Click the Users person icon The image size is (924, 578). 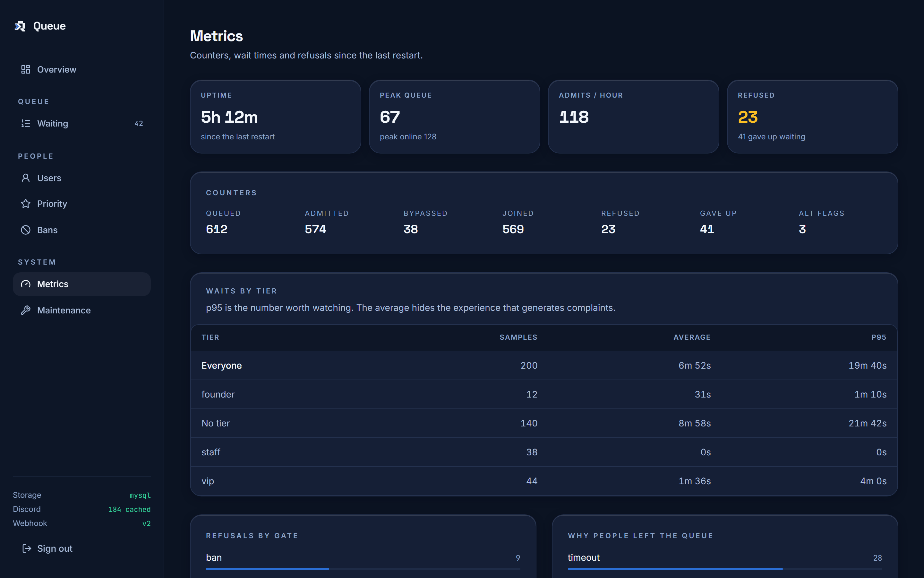coord(26,178)
